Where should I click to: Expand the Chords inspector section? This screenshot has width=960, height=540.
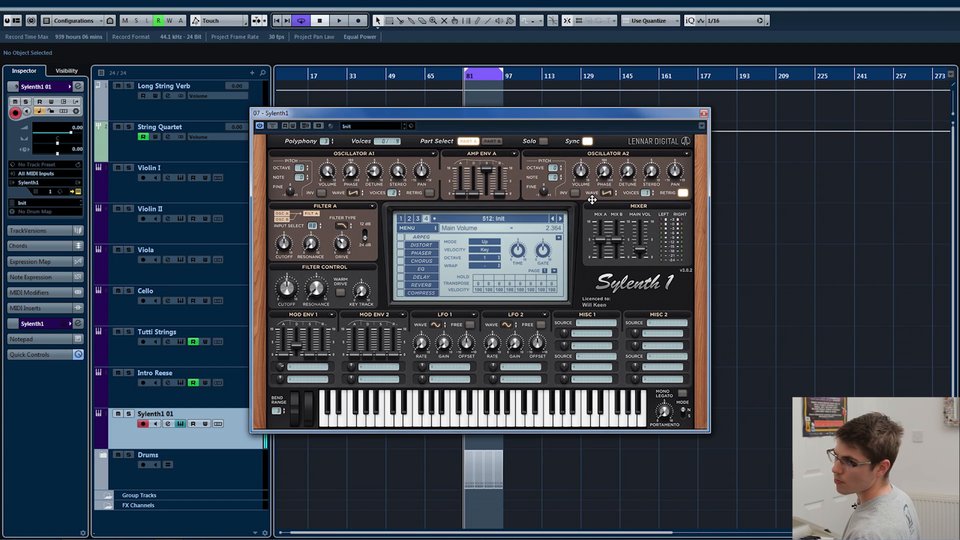tap(45, 246)
